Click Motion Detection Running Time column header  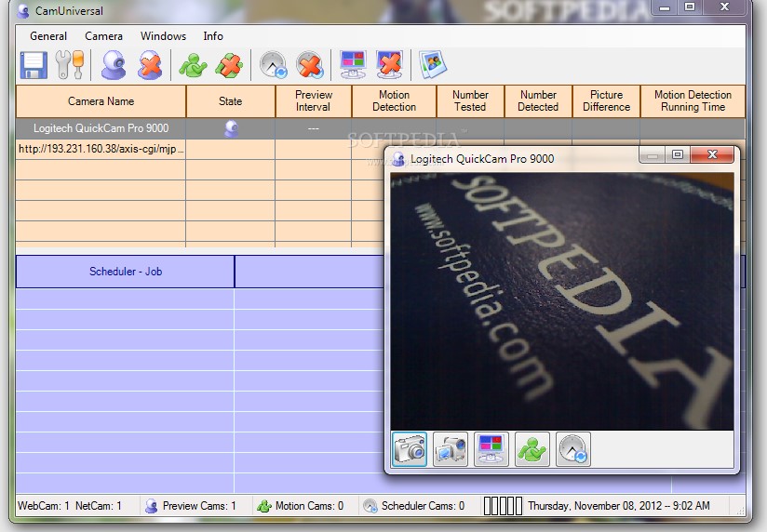pyautogui.click(x=693, y=101)
